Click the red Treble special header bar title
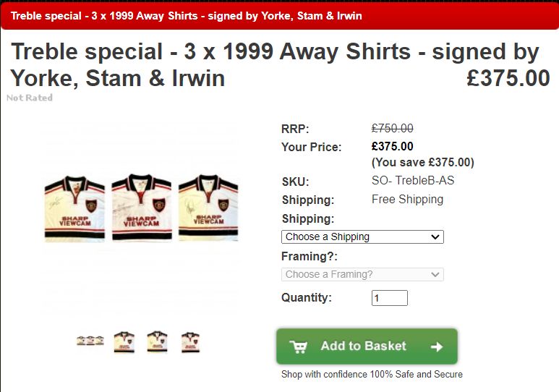 click(x=187, y=15)
